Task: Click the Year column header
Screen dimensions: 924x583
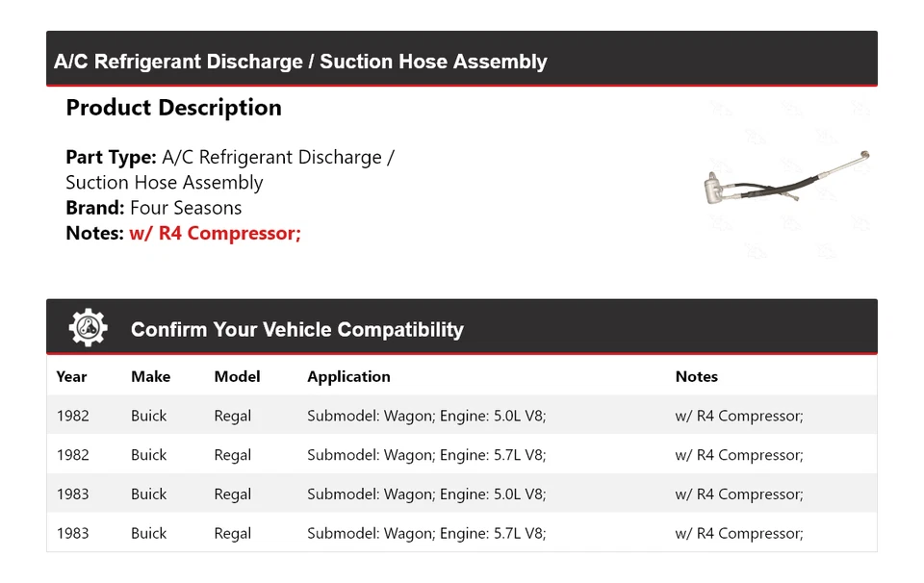Action: 71,377
